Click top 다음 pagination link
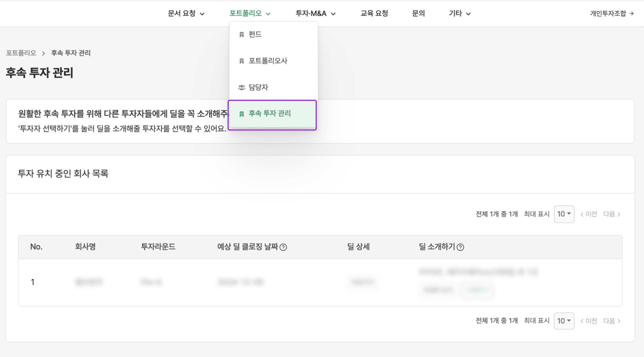The width and height of the screenshot is (644, 357). pyautogui.click(x=611, y=214)
